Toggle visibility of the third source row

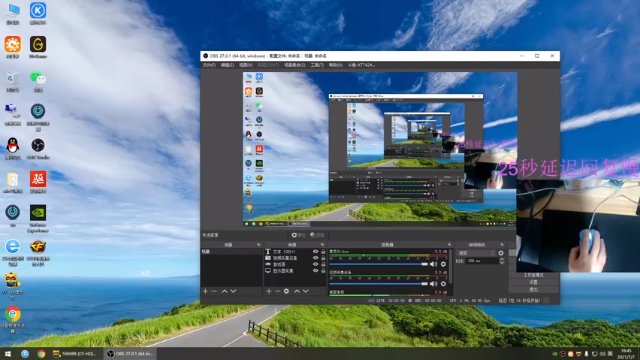click(x=316, y=264)
